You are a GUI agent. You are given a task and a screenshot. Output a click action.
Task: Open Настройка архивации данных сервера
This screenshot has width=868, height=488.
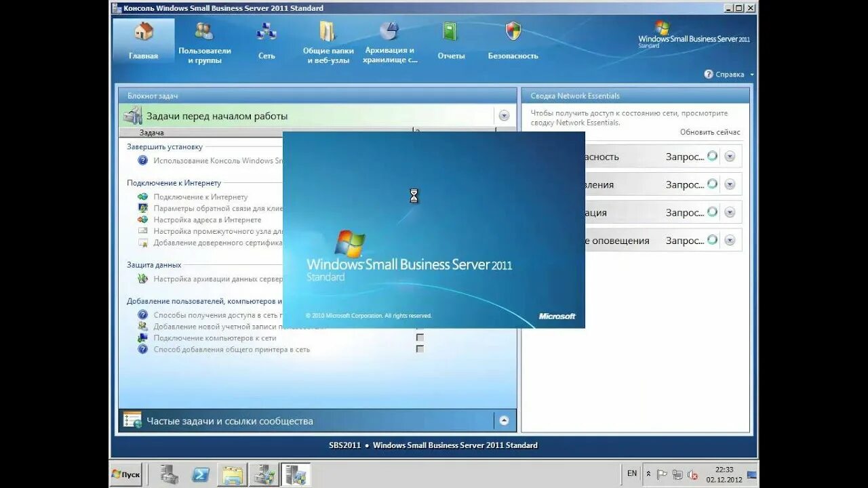(218, 279)
